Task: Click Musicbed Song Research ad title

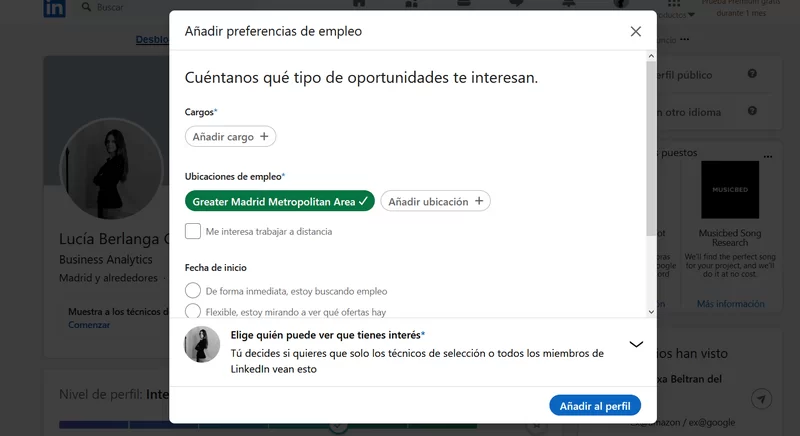Action: tap(730, 238)
